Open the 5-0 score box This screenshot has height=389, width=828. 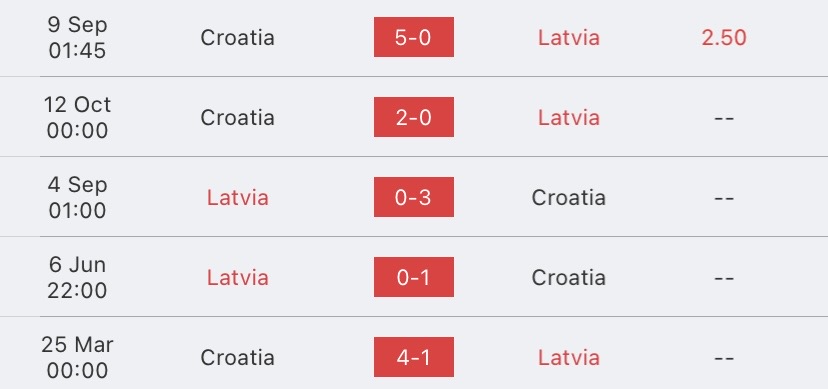[413, 37]
